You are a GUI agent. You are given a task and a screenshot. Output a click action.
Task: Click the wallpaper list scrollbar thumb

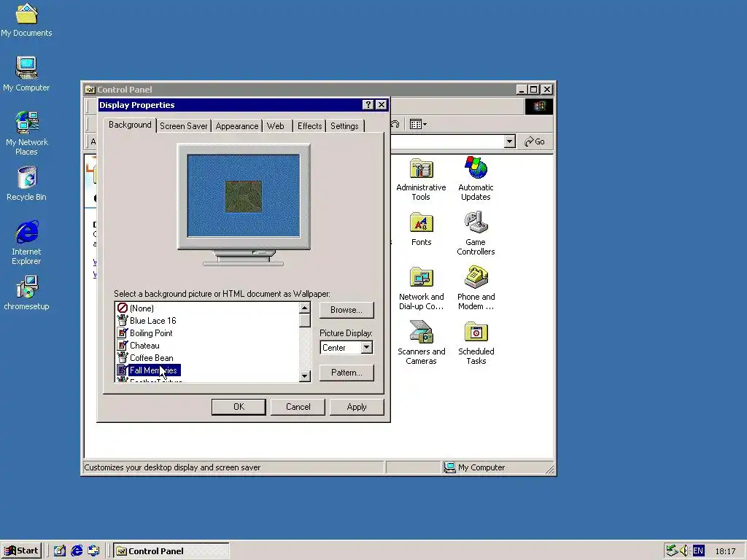click(305, 321)
